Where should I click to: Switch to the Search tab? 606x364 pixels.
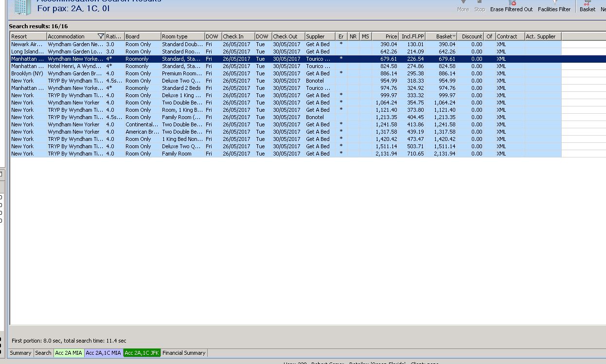43,353
